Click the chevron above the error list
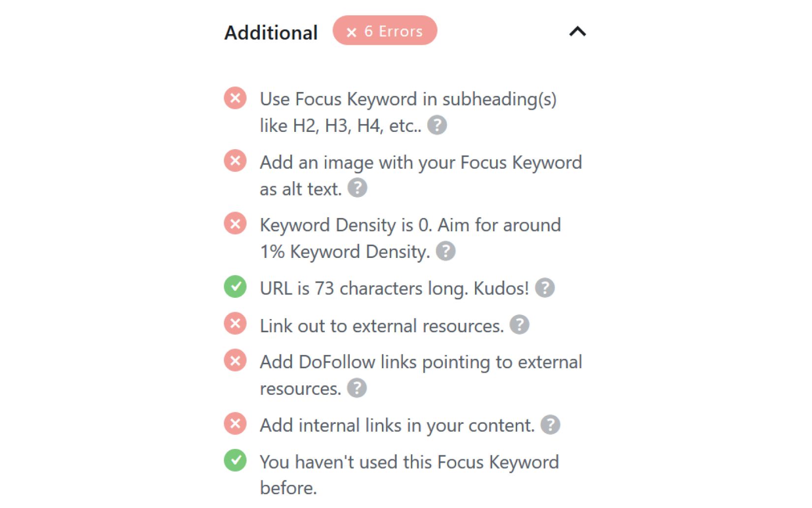This screenshot has width=812, height=508. 578,32
